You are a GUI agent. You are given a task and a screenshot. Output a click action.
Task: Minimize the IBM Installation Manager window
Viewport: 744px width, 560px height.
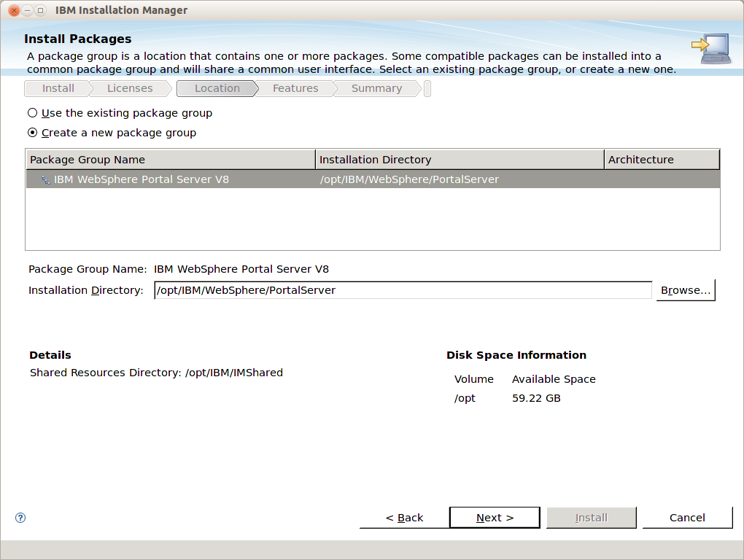coord(28,10)
